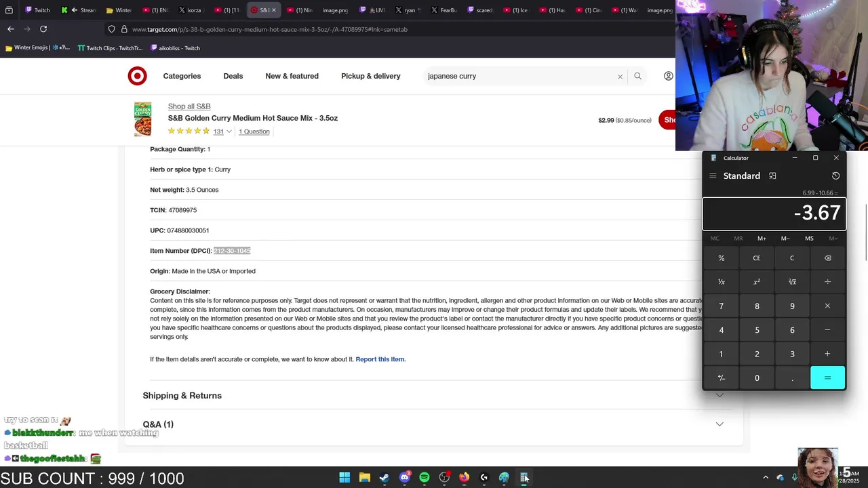Screen dimensions: 868x488
Task: Click the number 0 calculator key
Action: click(757, 378)
